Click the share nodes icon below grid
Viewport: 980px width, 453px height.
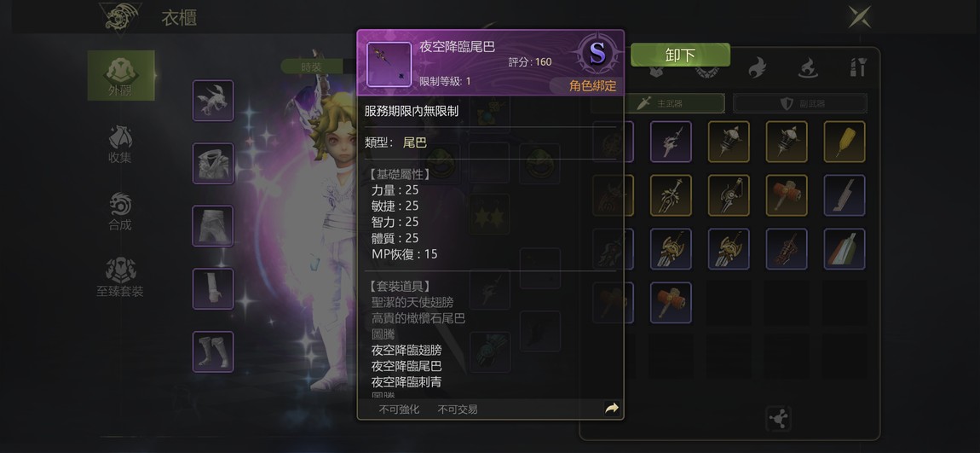779,419
